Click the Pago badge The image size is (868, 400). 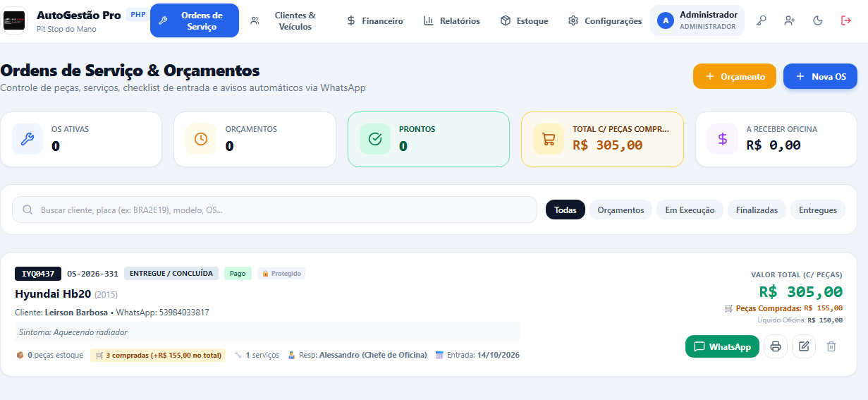[238, 274]
